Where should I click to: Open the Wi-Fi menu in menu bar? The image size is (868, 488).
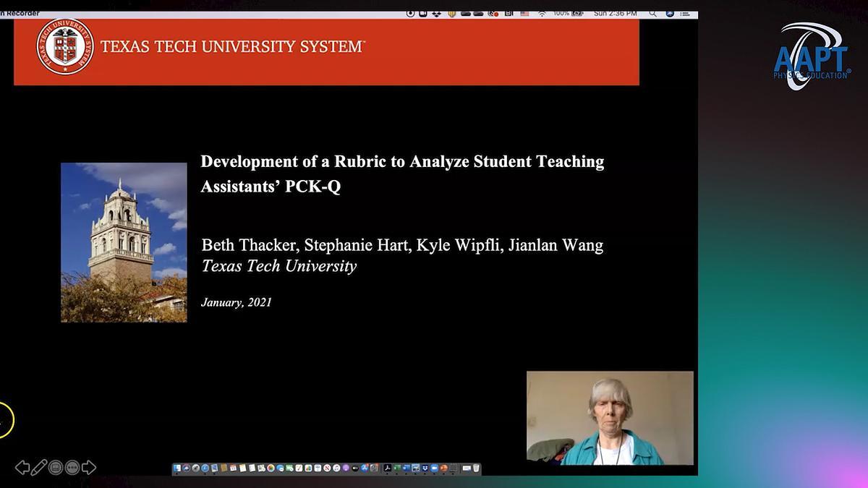541,13
